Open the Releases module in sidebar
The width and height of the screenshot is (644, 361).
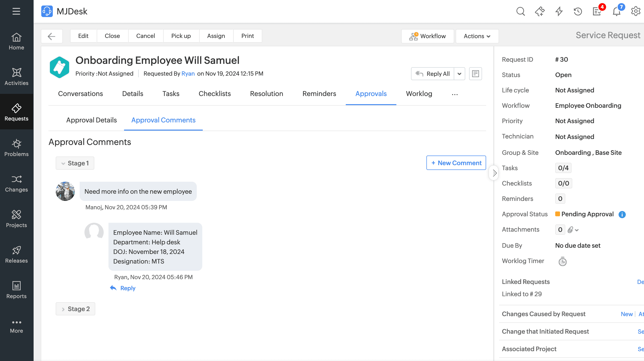pyautogui.click(x=17, y=254)
